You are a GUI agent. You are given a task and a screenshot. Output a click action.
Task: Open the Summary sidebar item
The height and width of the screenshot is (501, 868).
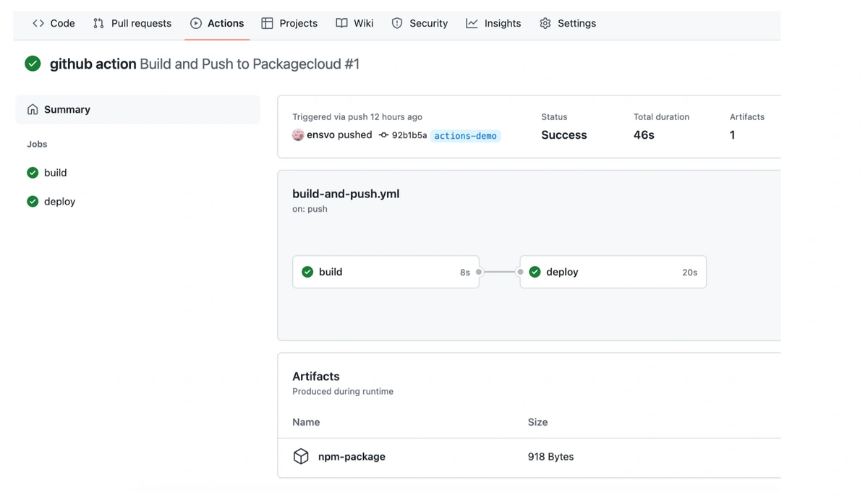point(67,110)
